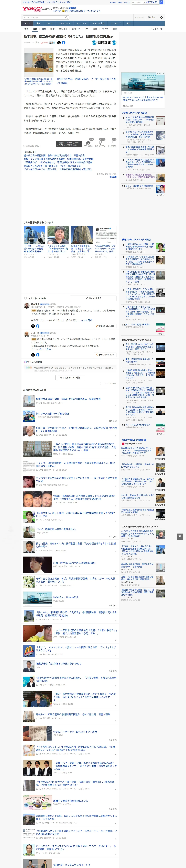The height and width of the screenshot is (868, 186).
Task: Click the back-to-top arrow button
Action: (180, 536)
